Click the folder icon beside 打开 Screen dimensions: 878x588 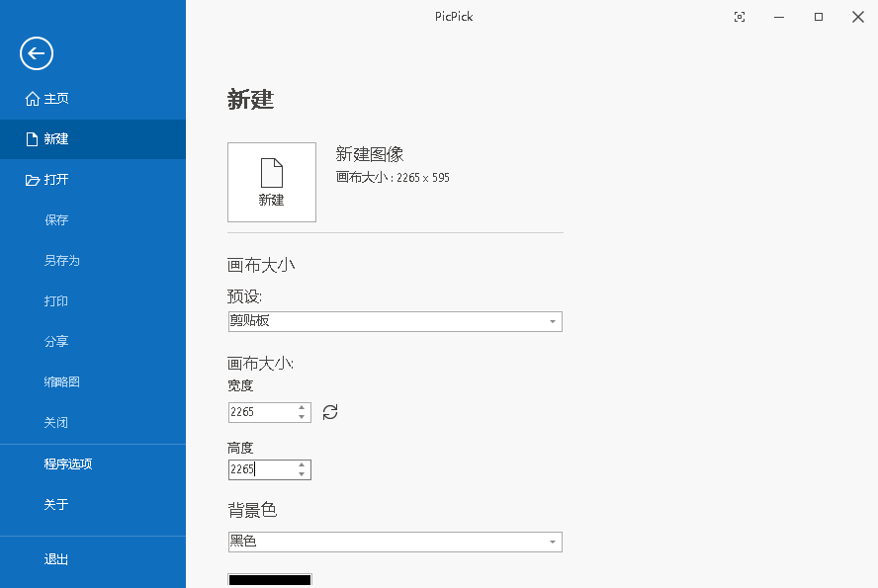(x=31, y=179)
